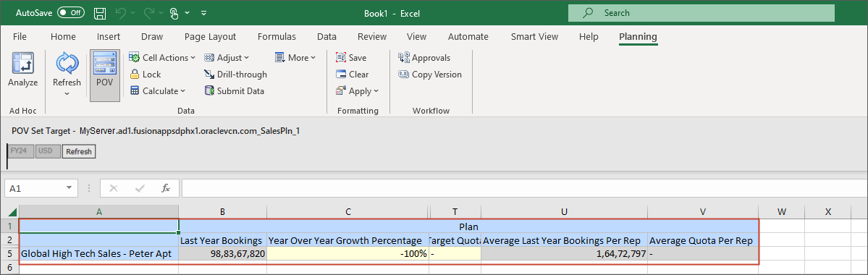The width and height of the screenshot is (868, 275).
Task: Select column U header
Action: pyautogui.click(x=564, y=211)
